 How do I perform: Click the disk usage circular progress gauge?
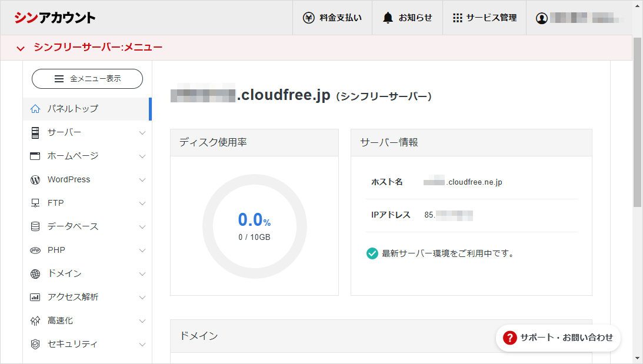(254, 226)
